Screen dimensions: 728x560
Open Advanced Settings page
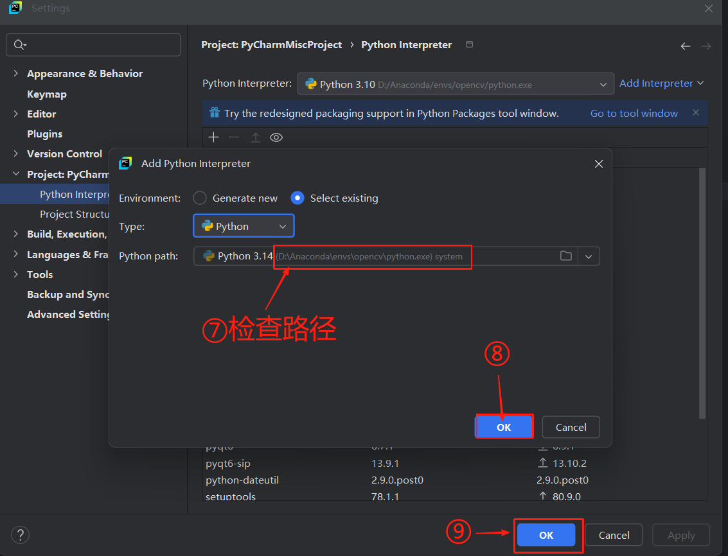coord(68,315)
